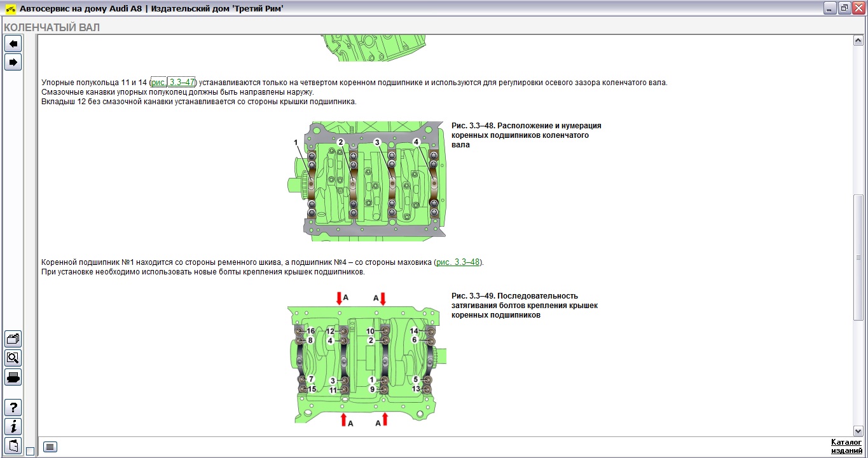Screen dimensions: 868x458
Task: Click the forward arrow navigation button
Action: (13, 62)
